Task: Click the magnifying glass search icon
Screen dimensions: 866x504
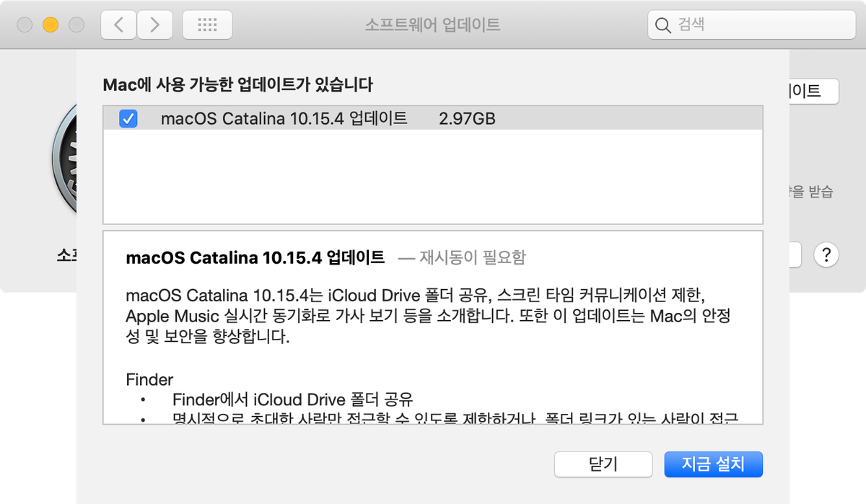Action: (x=662, y=25)
